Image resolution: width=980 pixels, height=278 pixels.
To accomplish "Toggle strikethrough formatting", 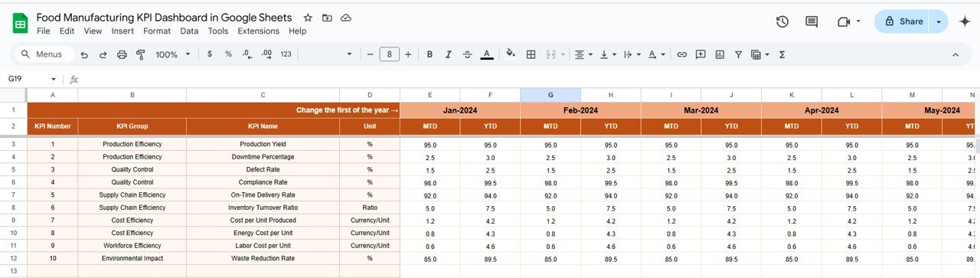I will point(468,54).
